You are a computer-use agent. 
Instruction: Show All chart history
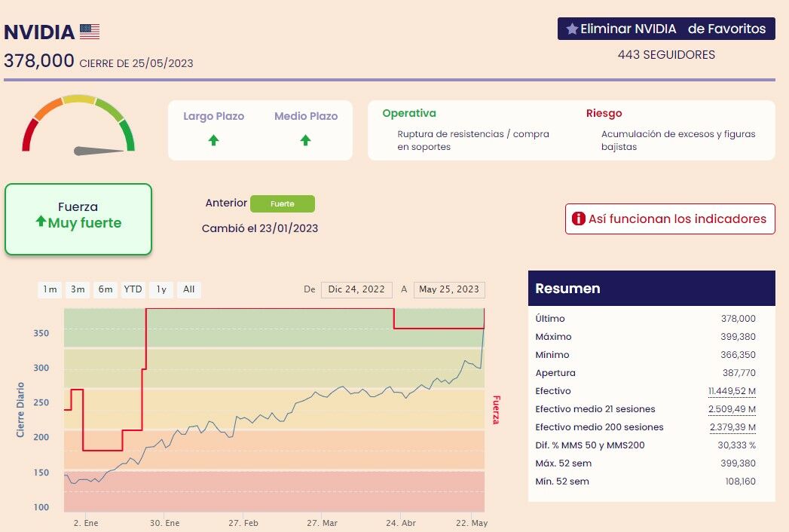tap(188, 289)
